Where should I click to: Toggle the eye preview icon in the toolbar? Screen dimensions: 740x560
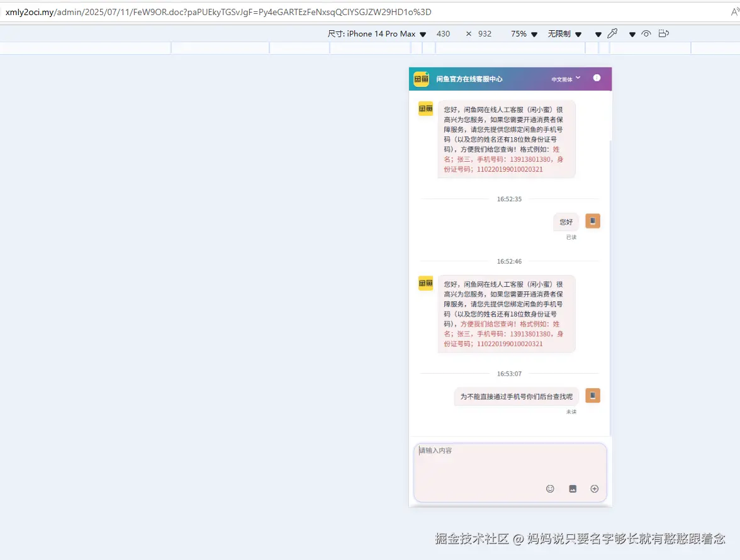[x=647, y=33]
